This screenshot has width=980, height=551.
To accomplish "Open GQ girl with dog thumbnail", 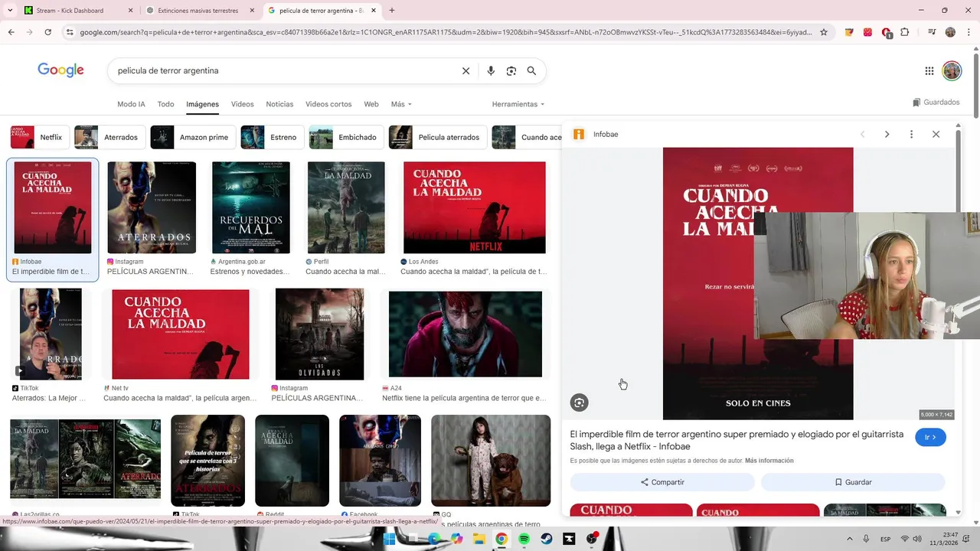I will click(491, 461).
